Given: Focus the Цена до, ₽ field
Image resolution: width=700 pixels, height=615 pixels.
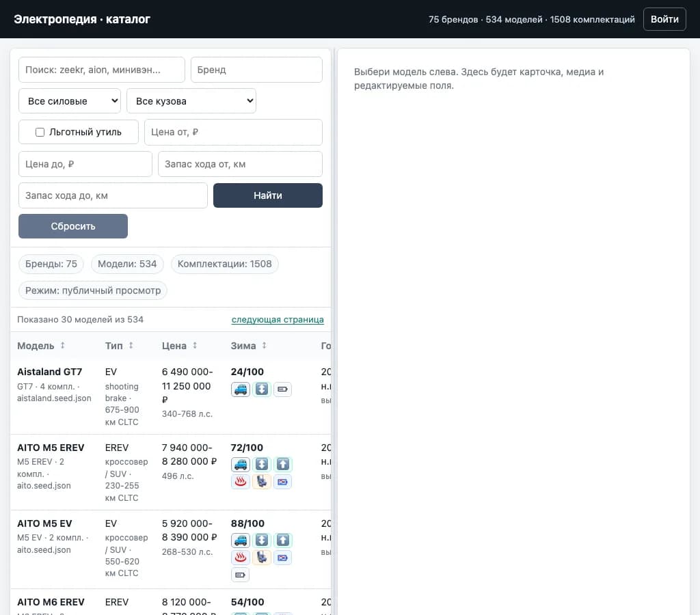Looking at the screenshot, I should (x=85, y=164).
